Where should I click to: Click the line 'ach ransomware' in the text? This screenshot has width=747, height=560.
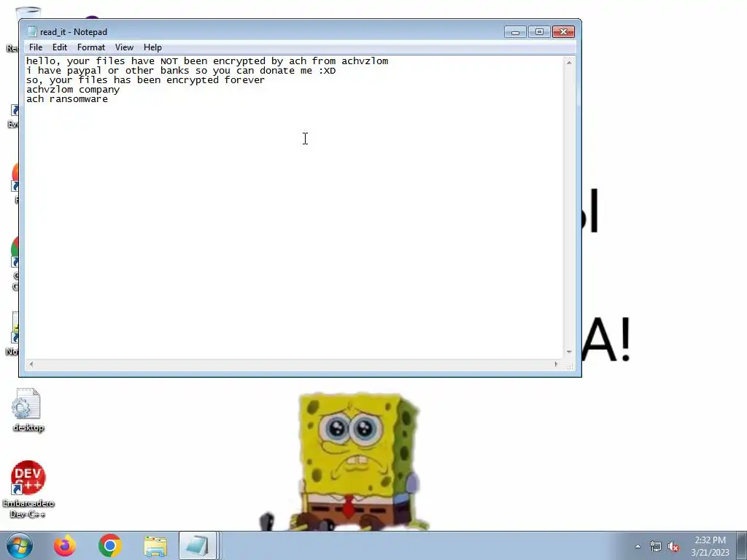[x=67, y=99]
